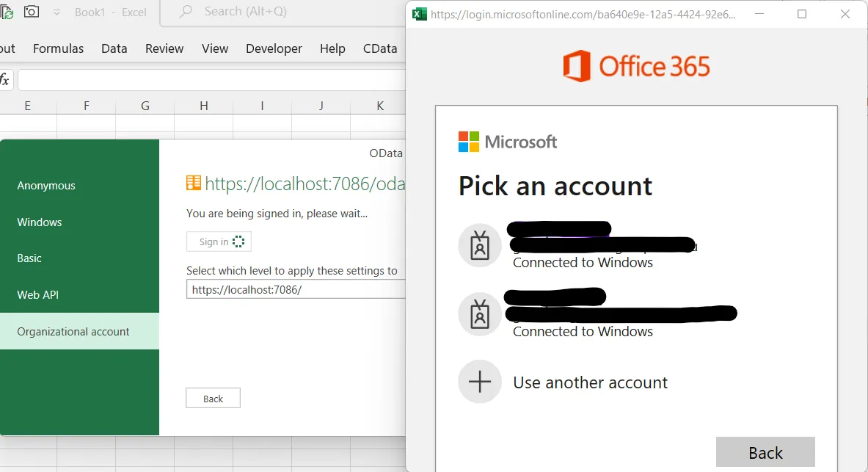Open the Developer ribbon tab
The width and height of the screenshot is (868, 472).
click(274, 48)
